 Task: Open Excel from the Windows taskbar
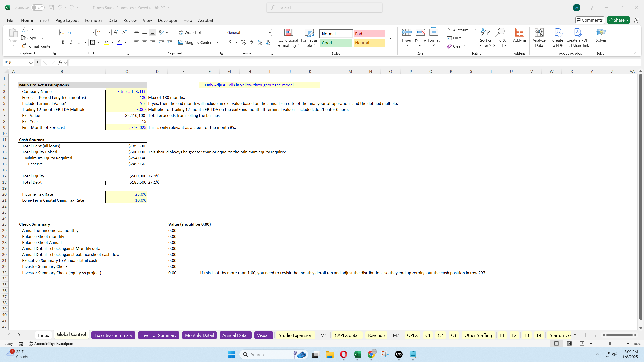click(x=357, y=355)
